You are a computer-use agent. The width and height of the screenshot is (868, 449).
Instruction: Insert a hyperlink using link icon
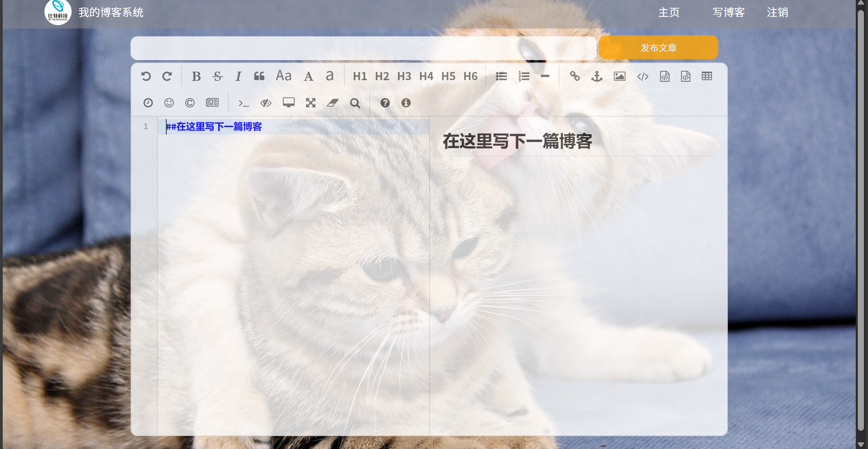pyautogui.click(x=574, y=76)
